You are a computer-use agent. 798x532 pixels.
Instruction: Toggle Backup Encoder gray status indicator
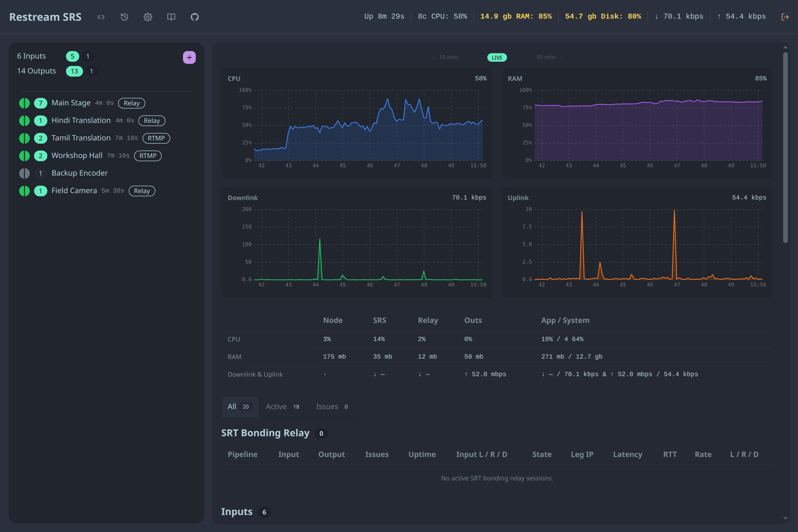[x=24, y=173]
